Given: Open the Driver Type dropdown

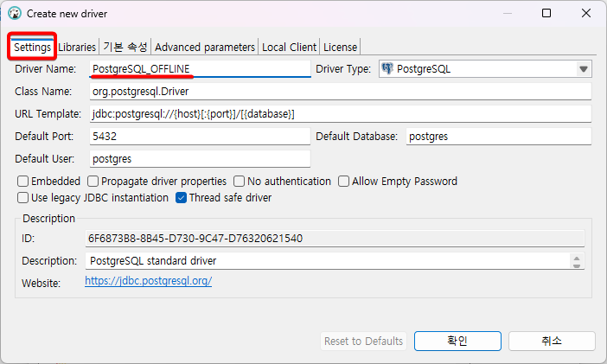Looking at the screenshot, I should tap(485, 69).
